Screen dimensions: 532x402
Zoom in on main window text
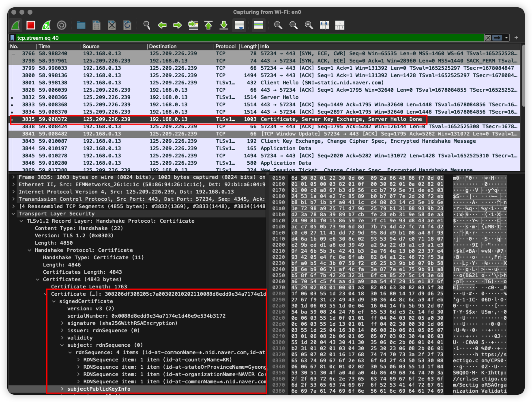tap(278, 26)
